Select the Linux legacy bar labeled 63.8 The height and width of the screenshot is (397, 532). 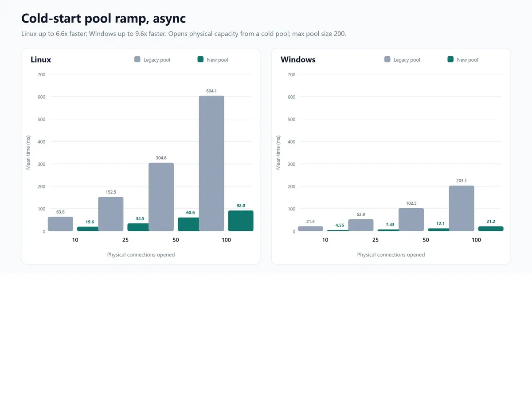click(x=60, y=224)
